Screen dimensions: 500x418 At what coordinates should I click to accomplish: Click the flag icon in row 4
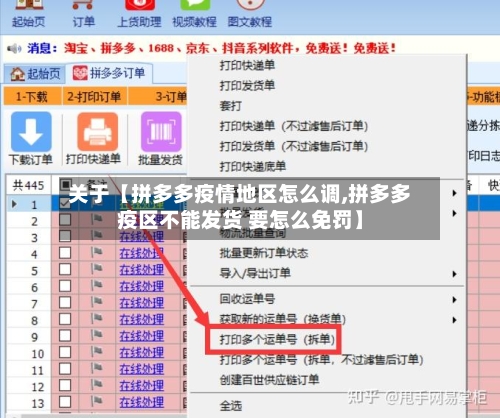click(96, 253)
